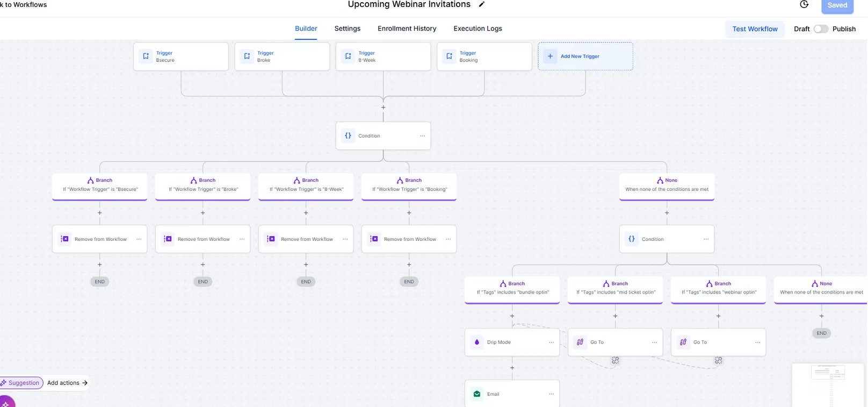868x407 pixels.
Task: Click END marker under last None branch
Action: tap(822, 333)
